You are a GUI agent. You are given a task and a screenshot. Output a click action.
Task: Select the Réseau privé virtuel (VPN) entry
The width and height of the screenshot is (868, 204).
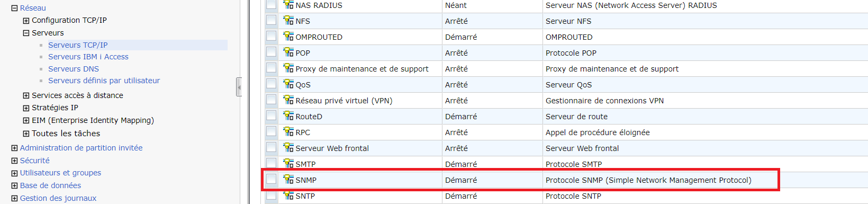tap(343, 101)
